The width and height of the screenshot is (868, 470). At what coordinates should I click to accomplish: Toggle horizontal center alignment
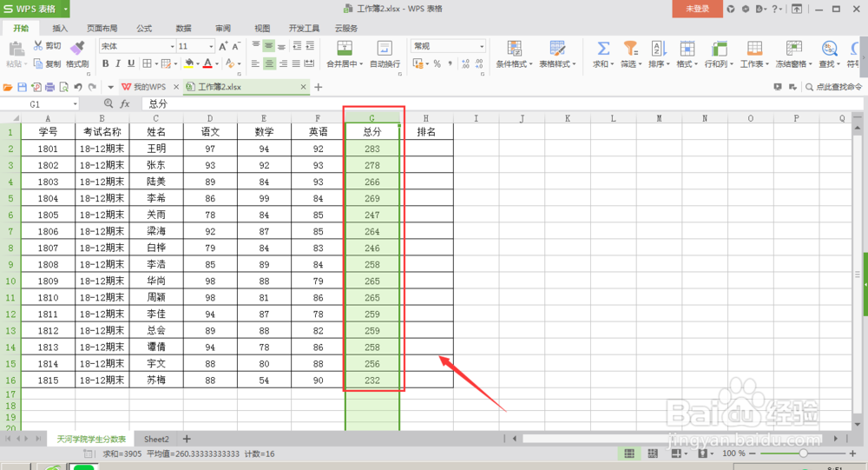(269, 63)
